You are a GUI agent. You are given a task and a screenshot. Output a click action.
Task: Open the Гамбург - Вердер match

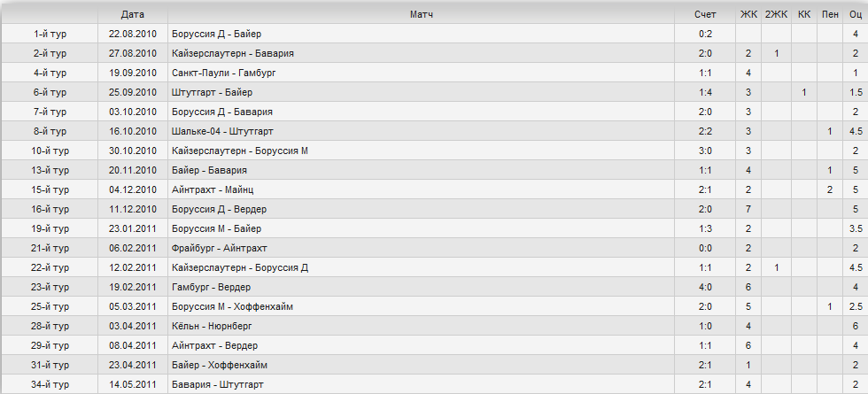tap(211, 287)
